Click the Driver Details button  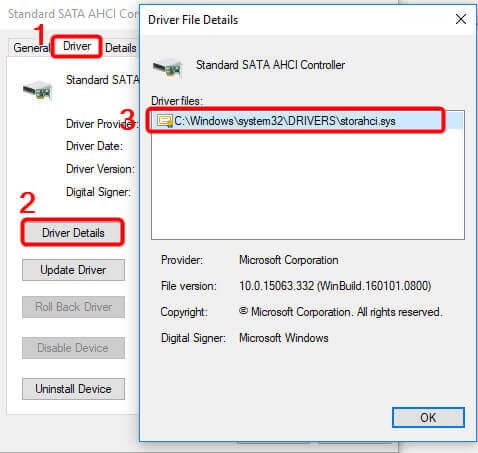coord(73,233)
